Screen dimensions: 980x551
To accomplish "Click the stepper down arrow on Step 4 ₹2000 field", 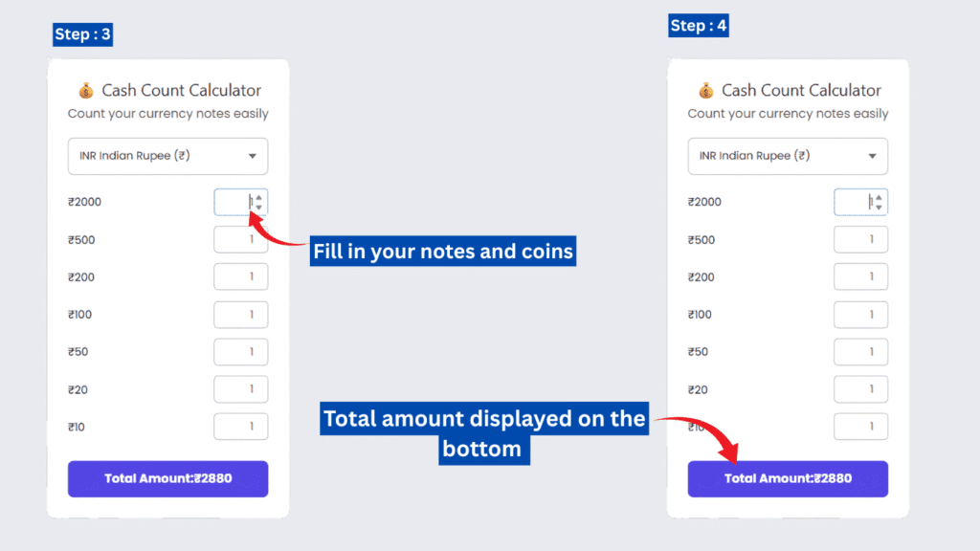I will [877, 206].
